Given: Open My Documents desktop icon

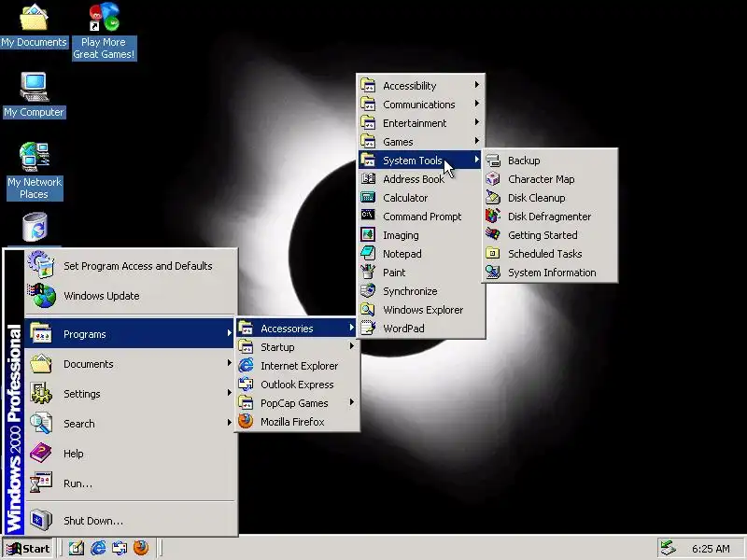Looking at the screenshot, I should click(34, 25).
